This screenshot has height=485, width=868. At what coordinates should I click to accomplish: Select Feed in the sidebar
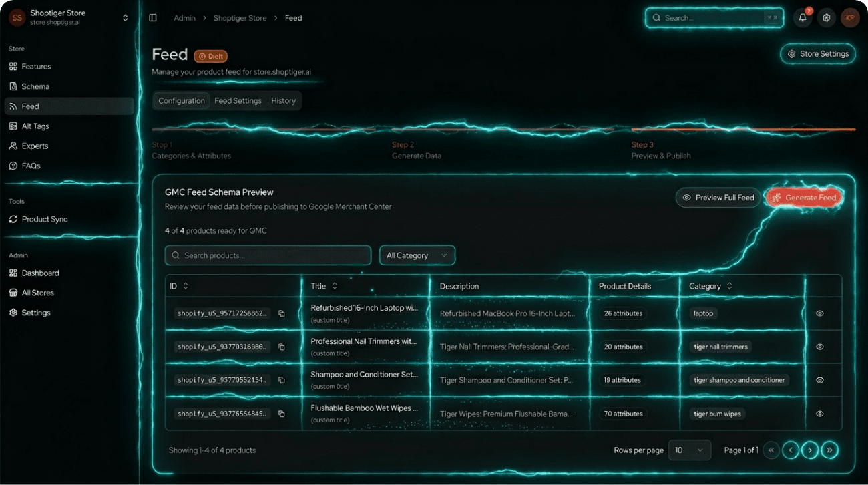coord(69,106)
